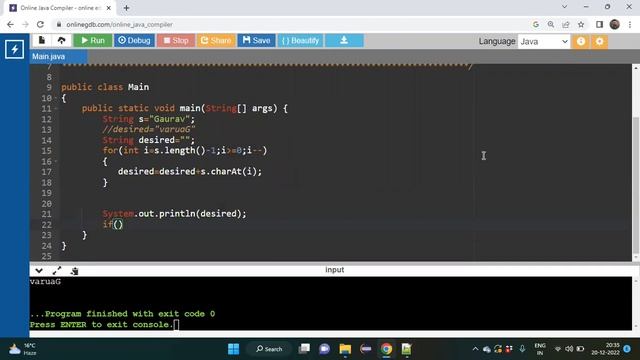Viewport: 640px width, 360px height.
Task: Fold the code block at line 10
Action: click(x=56, y=98)
